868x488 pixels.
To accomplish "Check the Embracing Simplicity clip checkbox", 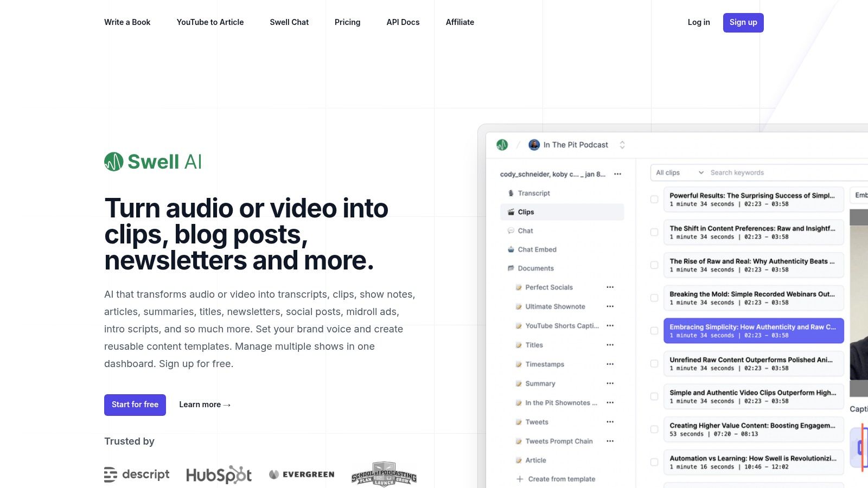I will (x=654, y=331).
